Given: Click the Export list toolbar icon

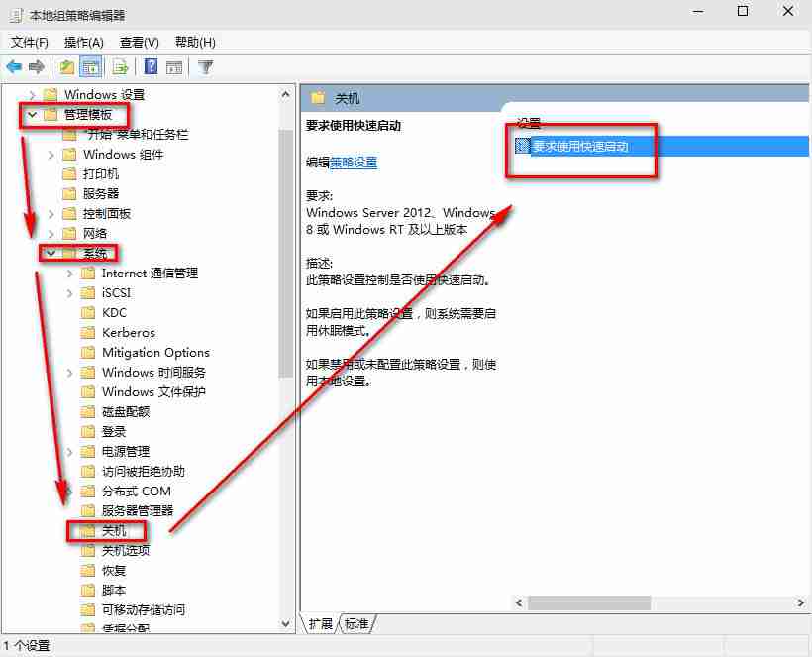Looking at the screenshot, I should pyautogui.click(x=120, y=67).
